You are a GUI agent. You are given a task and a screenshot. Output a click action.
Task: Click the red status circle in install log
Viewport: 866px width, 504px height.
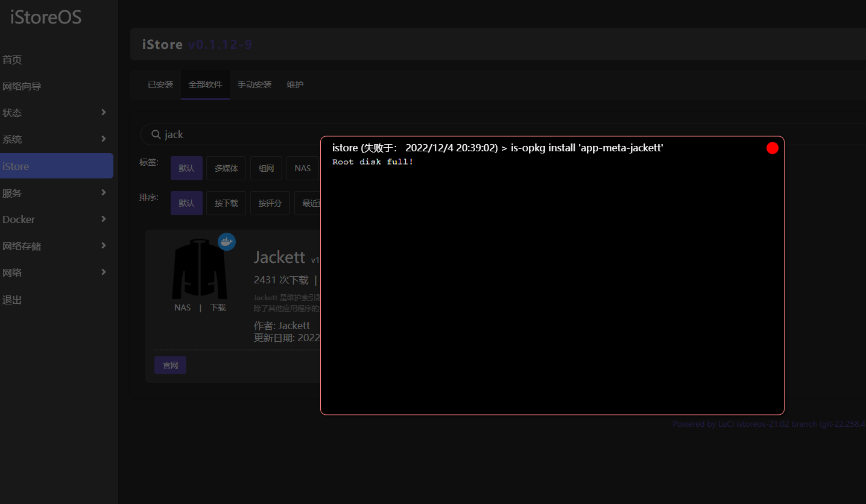pos(772,147)
